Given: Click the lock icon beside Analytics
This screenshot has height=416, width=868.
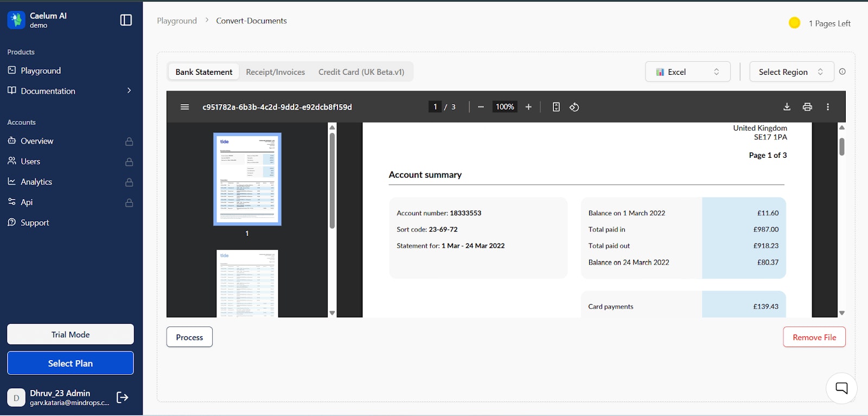Looking at the screenshot, I should click(129, 182).
